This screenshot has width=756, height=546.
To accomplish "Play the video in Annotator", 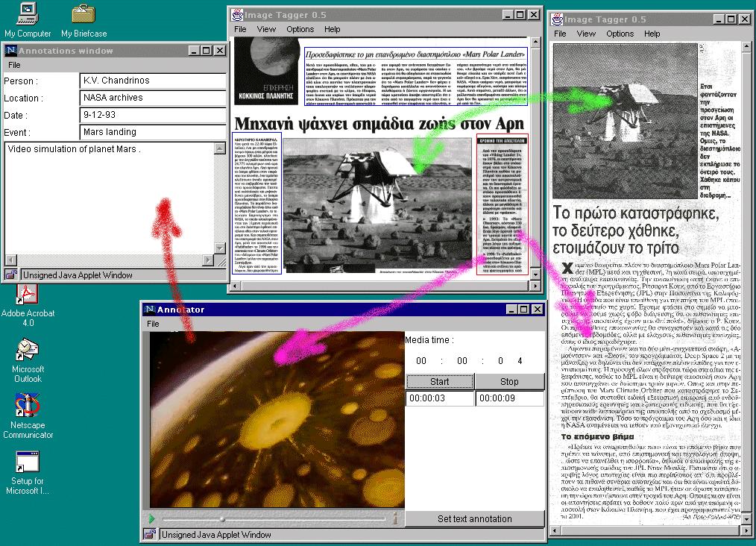I will click(x=152, y=519).
